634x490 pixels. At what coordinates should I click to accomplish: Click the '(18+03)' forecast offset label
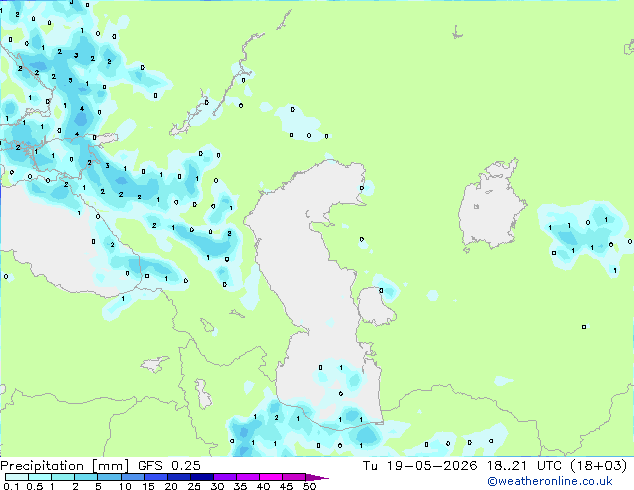pos(598,466)
